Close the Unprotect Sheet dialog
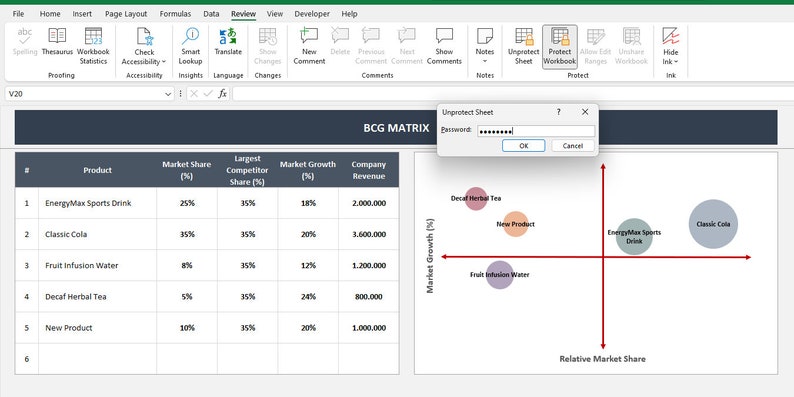This screenshot has height=397, width=794. point(585,112)
